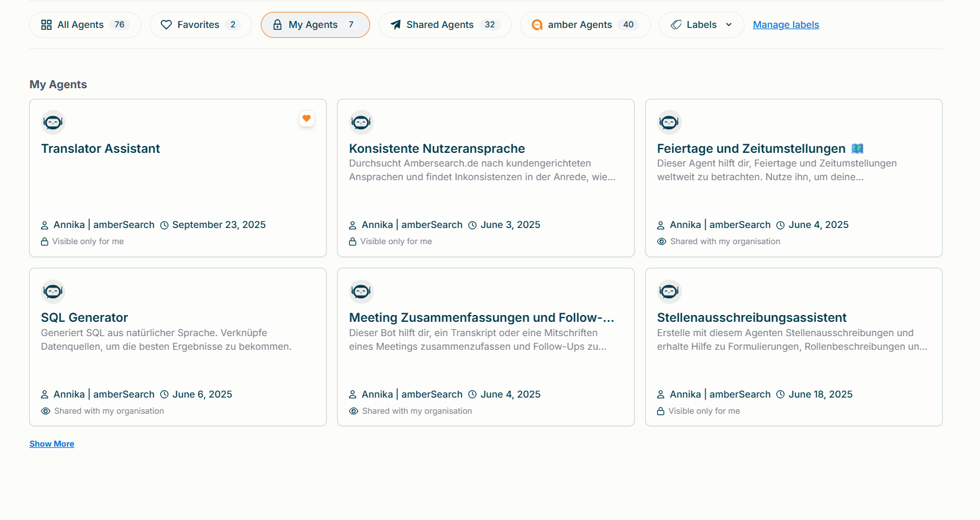Select the Shared Agents tab
Image resolution: width=980 pixels, height=520 pixels.
[445, 25]
